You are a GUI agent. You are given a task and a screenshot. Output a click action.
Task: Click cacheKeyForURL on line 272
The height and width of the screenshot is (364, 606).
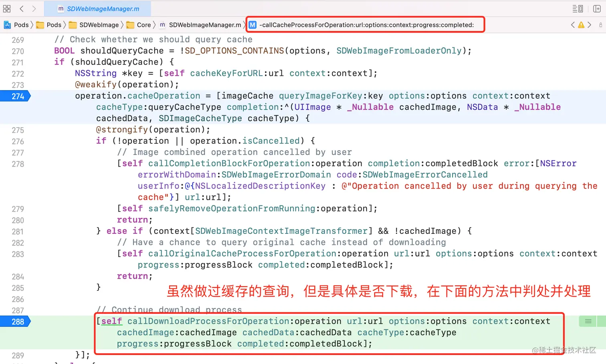point(226,73)
